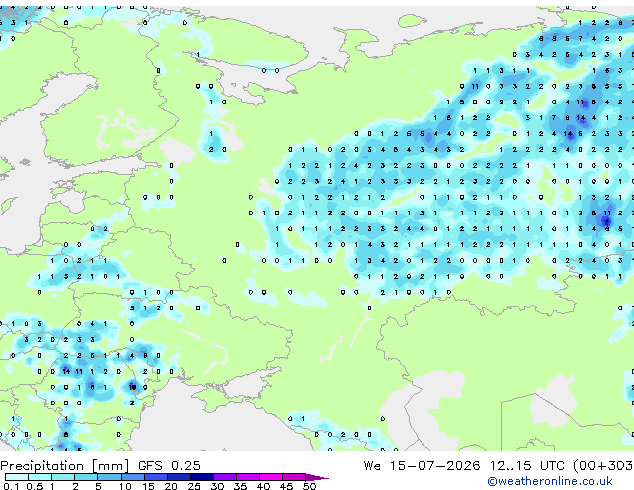
Task: Select the 5–10 mm light-blue legend swatch
Action: tap(109, 477)
